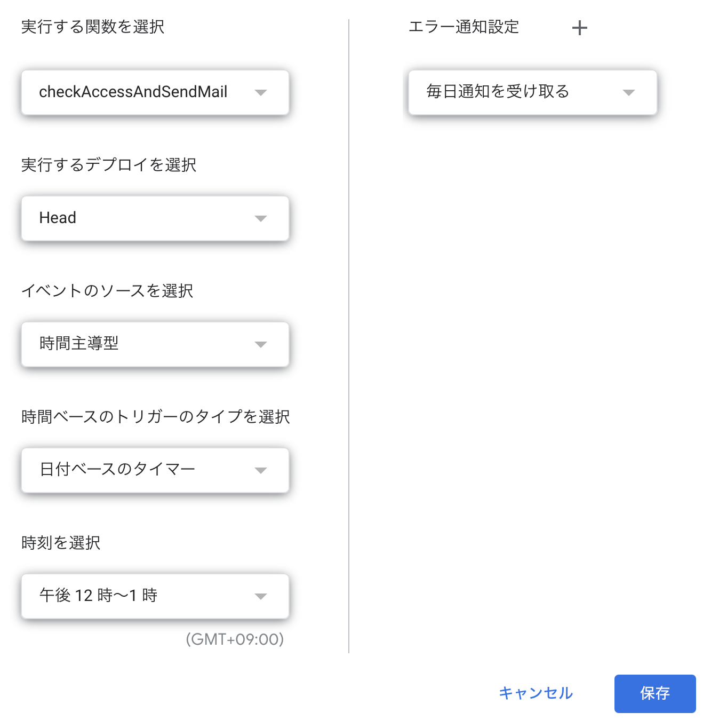Click the 実行する関数を選択 label
This screenshot has height=728, width=719.
pyautogui.click(x=93, y=27)
